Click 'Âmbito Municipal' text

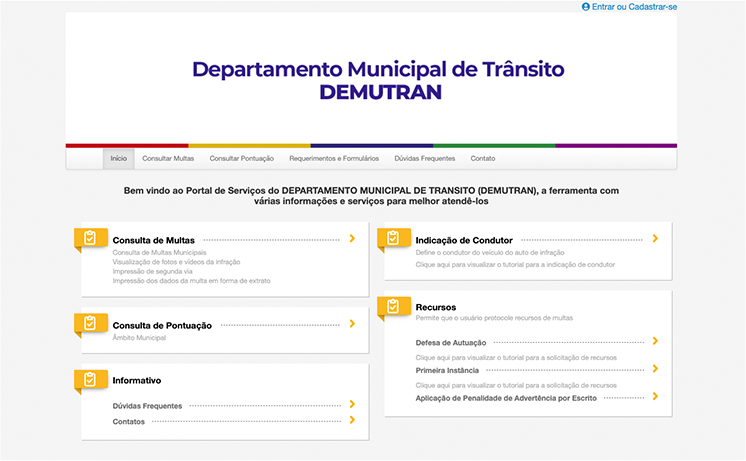[x=139, y=337]
